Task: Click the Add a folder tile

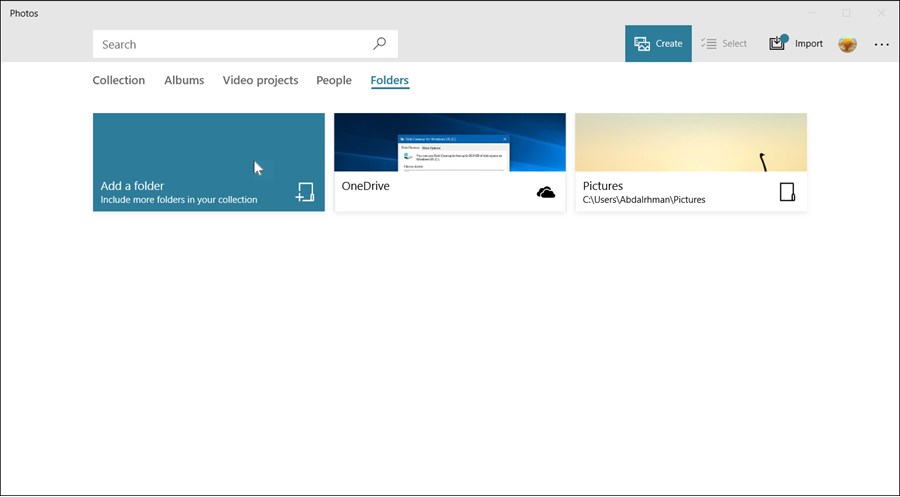Action: [x=209, y=162]
